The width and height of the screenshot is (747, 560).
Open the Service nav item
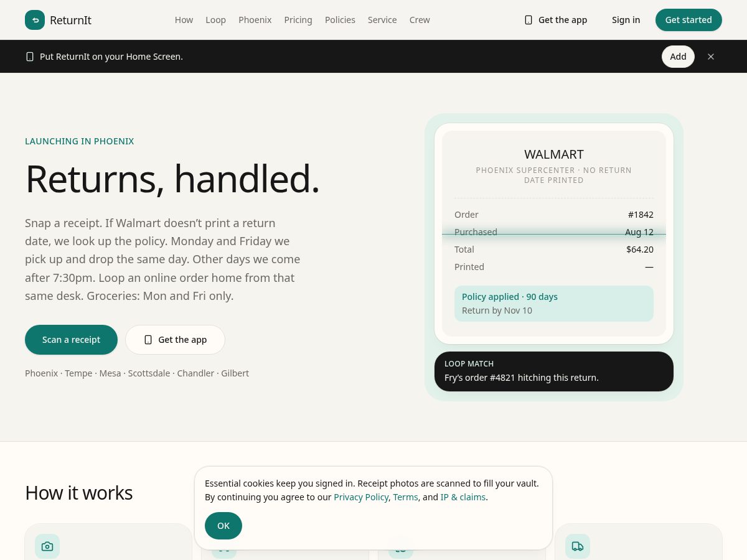382,20
